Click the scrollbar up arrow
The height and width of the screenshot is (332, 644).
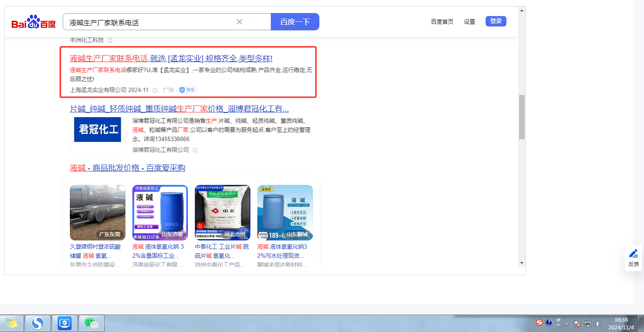click(x=522, y=10)
